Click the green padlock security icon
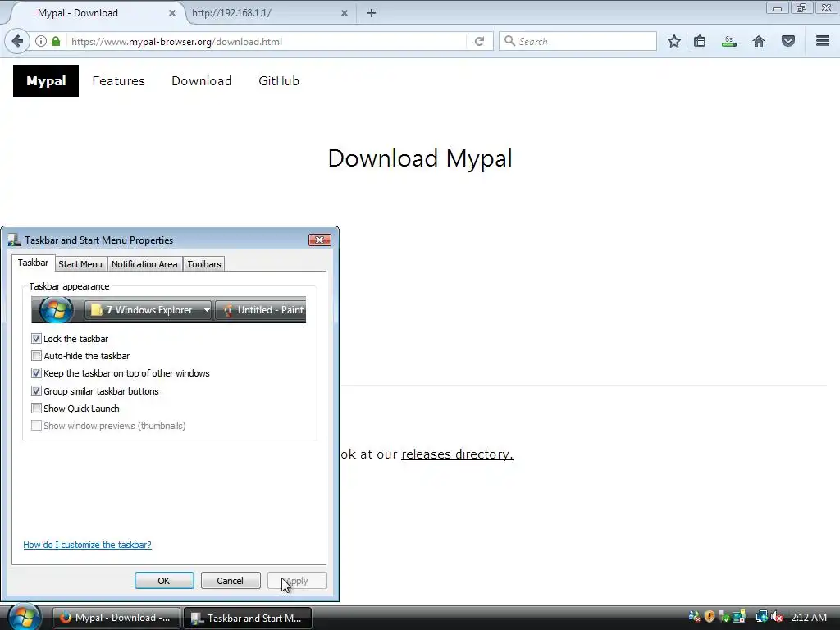840x630 pixels. tap(56, 41)
